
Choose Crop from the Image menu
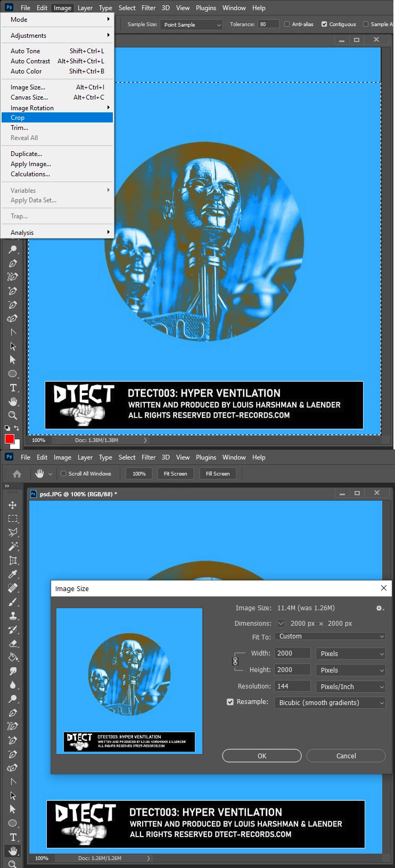(x=57, y=118)
